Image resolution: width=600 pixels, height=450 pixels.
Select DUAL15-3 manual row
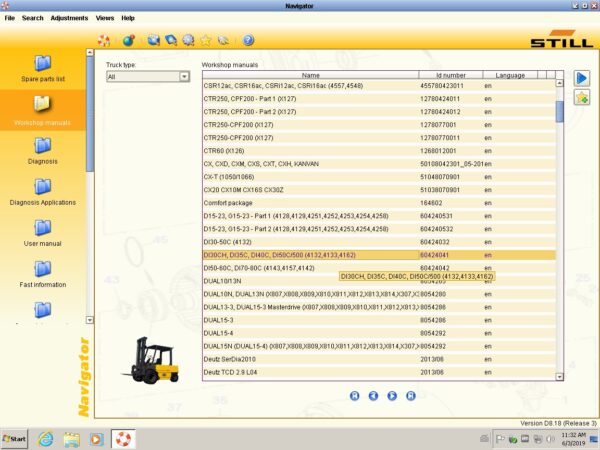pyautogui.click(x=379, y=320)
